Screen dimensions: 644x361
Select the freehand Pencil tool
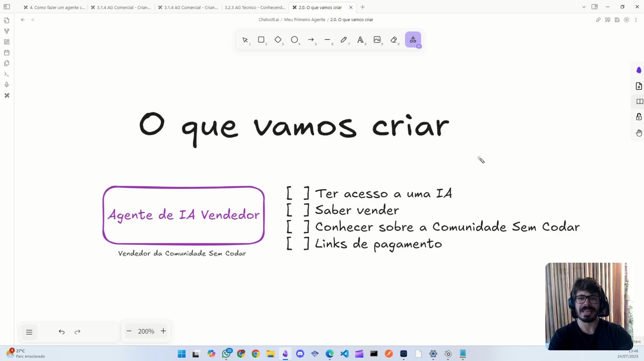coord(344,40)
